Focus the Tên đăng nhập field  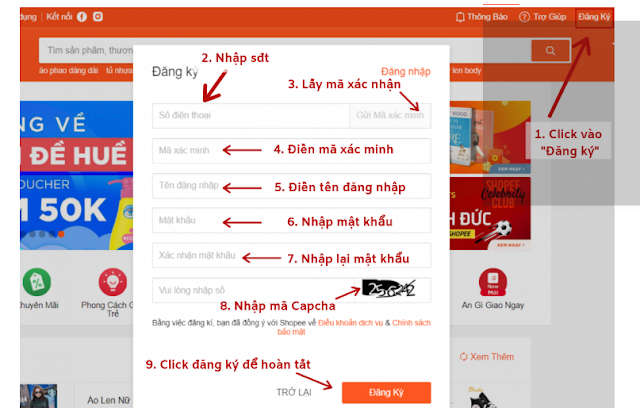(x=291, y=186)
